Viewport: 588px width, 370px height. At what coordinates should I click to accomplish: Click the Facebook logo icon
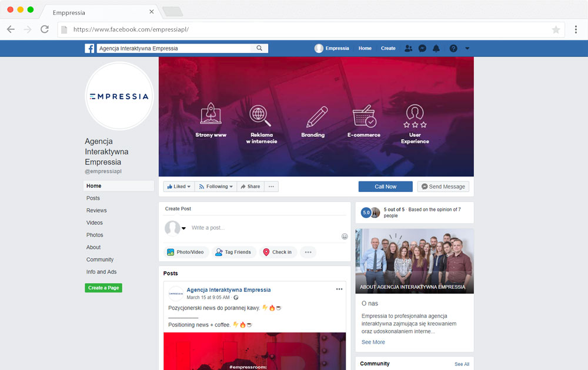(89, 48)
